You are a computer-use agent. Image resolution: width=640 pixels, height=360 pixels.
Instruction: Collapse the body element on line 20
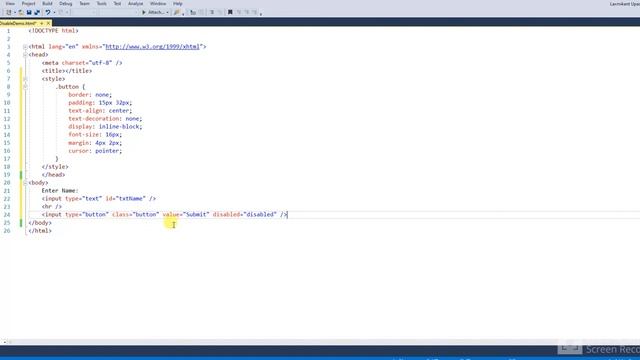[x=25, y=183]
